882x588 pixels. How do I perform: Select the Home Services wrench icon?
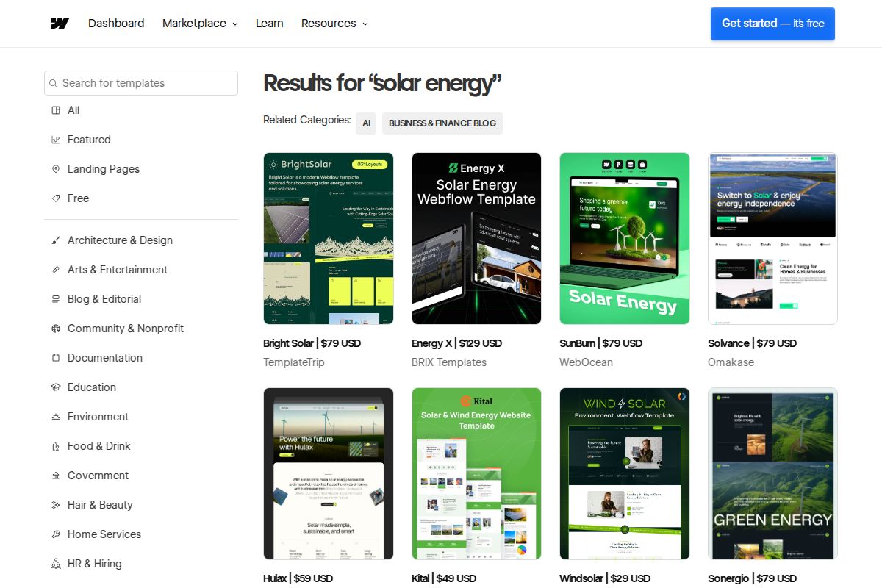coord(56,534)
